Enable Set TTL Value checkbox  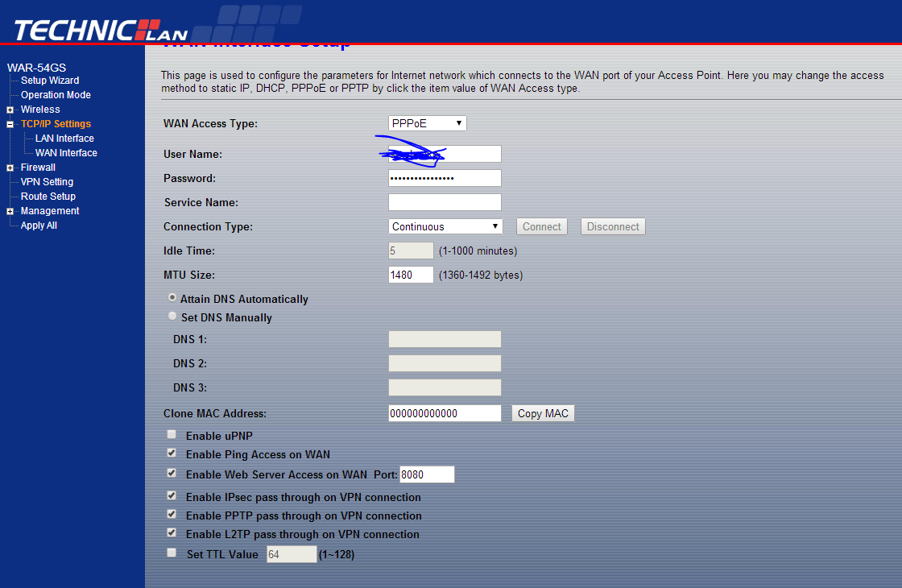[x=172, y=553]
